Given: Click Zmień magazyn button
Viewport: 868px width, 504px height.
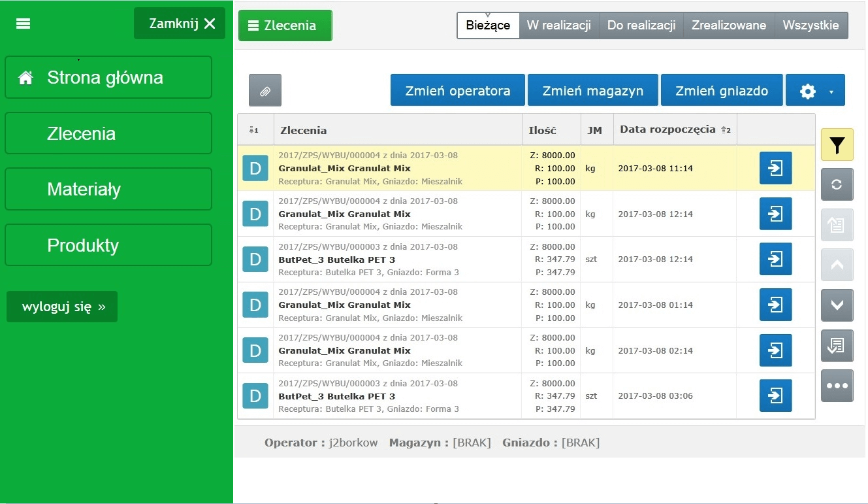Looking at the screenshot, I should [x=593, y=90].
